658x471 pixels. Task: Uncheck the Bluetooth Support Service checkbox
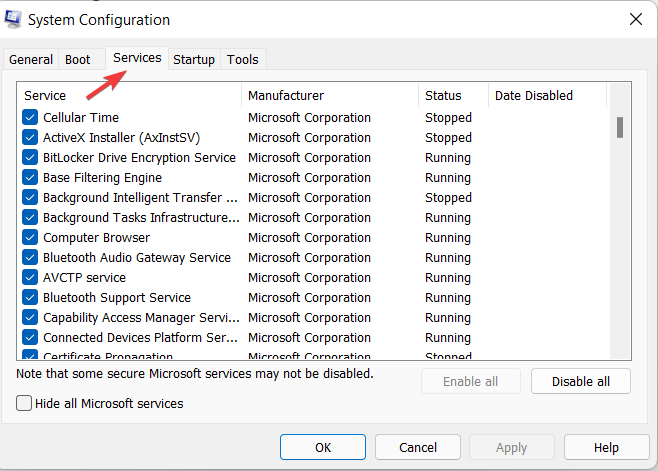tap(30, 298)
